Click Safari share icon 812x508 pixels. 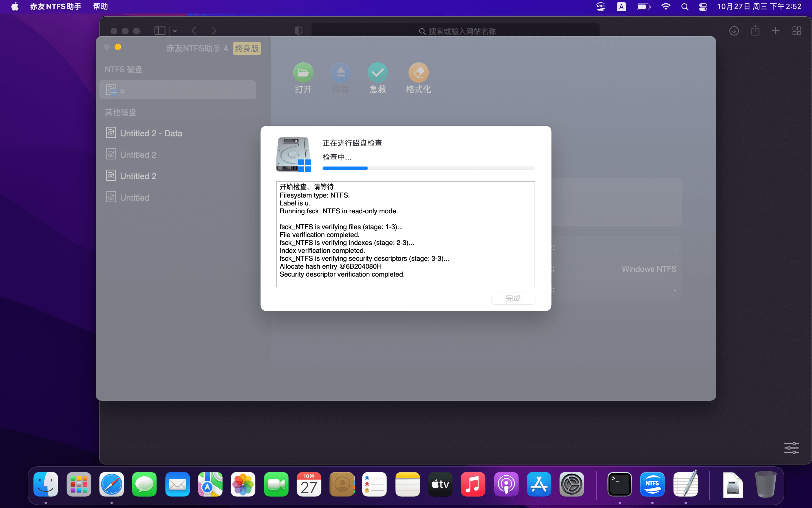(x=755, y=30)
